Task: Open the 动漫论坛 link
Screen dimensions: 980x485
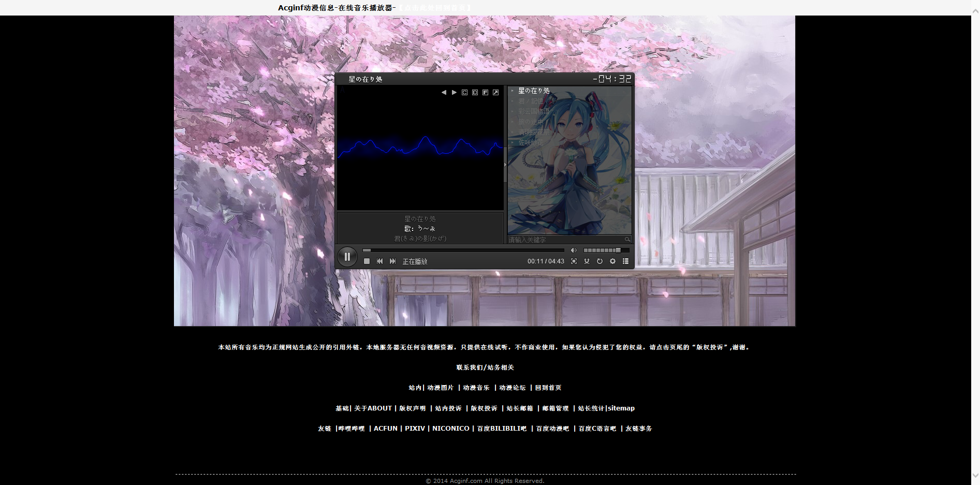Action: click(513, 388)
